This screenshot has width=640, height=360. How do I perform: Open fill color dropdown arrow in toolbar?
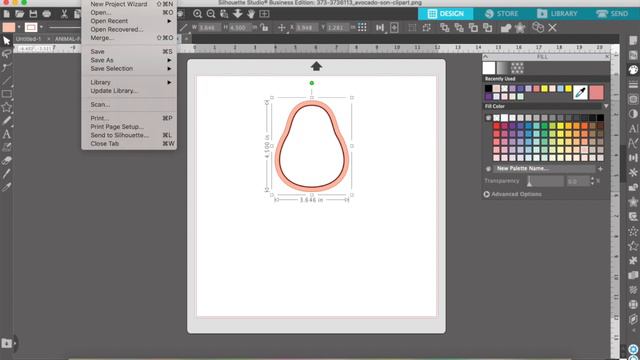tap(19, 27)
